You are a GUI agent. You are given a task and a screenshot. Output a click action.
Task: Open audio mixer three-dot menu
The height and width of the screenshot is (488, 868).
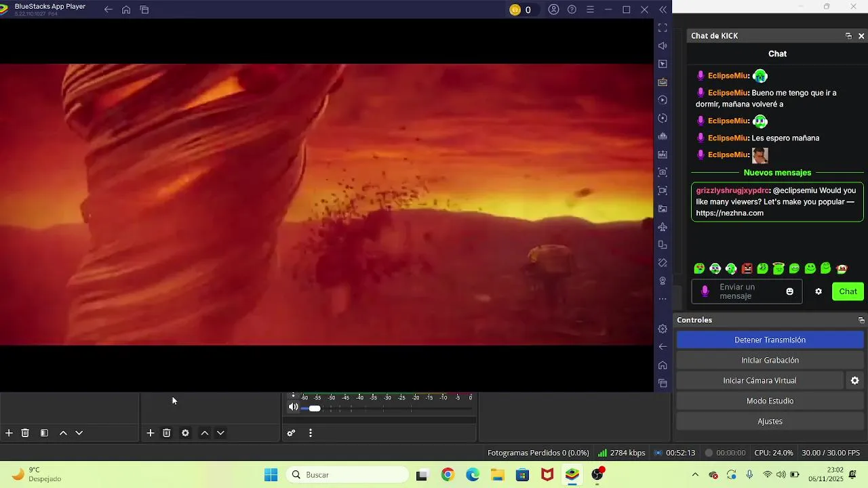(x=311, y=433)
